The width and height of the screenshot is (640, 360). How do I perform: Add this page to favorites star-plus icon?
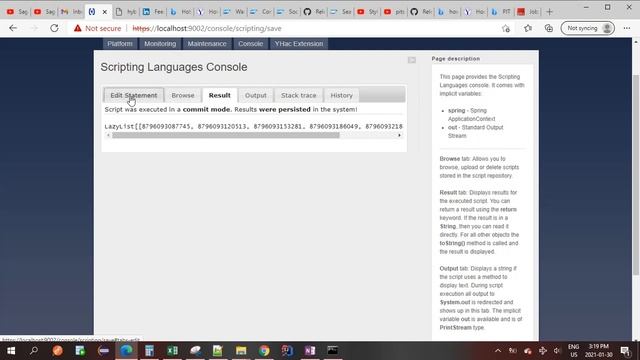click(x=506, y=28)
